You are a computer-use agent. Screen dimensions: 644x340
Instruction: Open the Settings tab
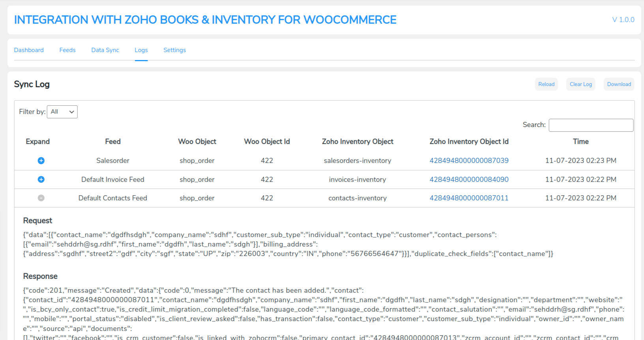174,50
